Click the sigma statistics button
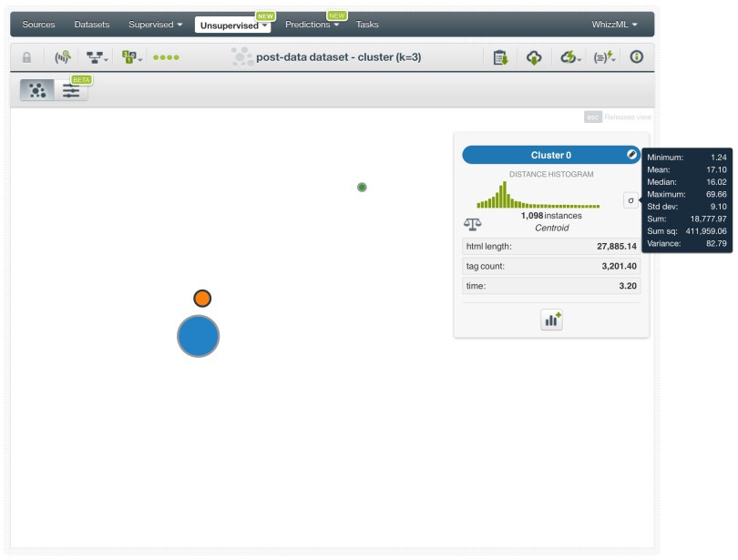This screenshot has height=560, width=738. click(630, 200)
